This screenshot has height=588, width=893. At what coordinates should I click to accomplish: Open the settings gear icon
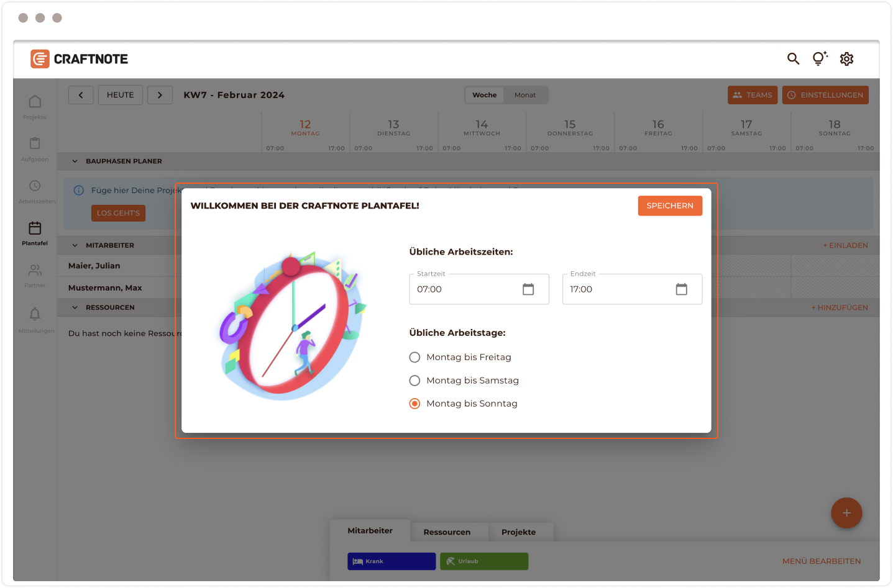846,59
